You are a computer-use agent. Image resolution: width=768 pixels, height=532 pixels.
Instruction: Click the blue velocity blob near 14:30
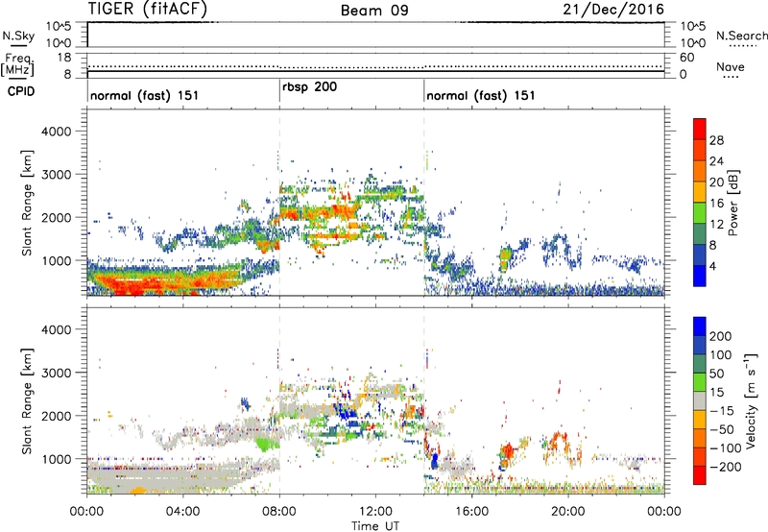pyautogui.click(x=434, y=461)
